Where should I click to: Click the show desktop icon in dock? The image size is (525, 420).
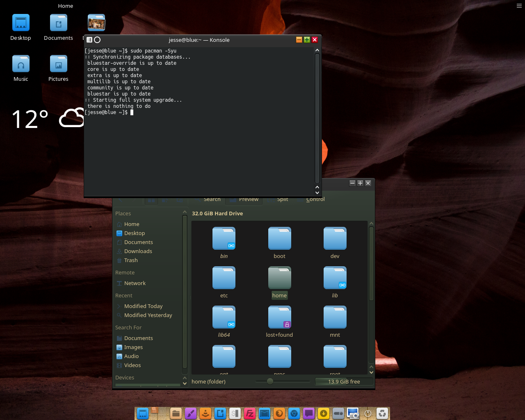[142, 413]
